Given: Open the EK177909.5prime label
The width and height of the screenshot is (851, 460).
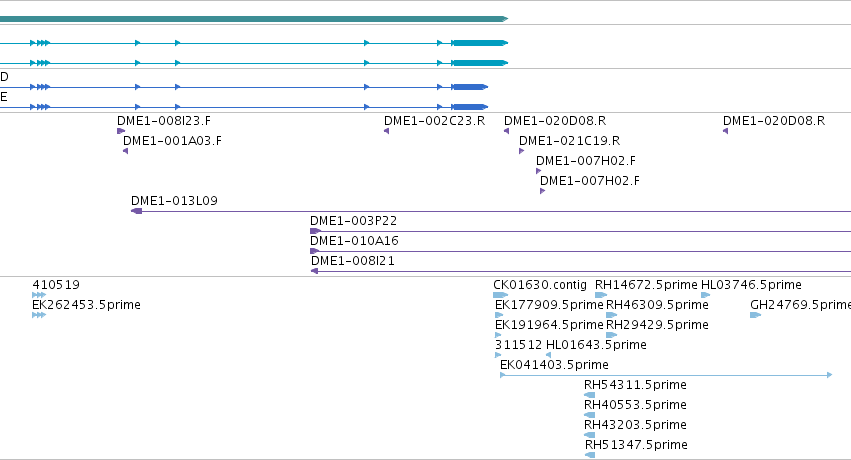Looking at the screenshot, I should [x=549, y=305].
